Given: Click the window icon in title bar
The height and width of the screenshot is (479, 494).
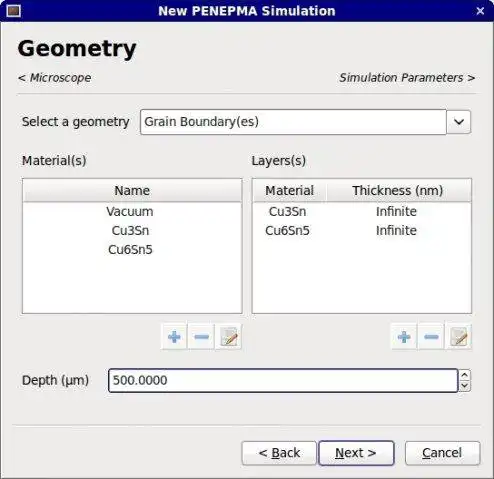Looking at the screenshot, I should pyautogui.click(x=14, y=11).
